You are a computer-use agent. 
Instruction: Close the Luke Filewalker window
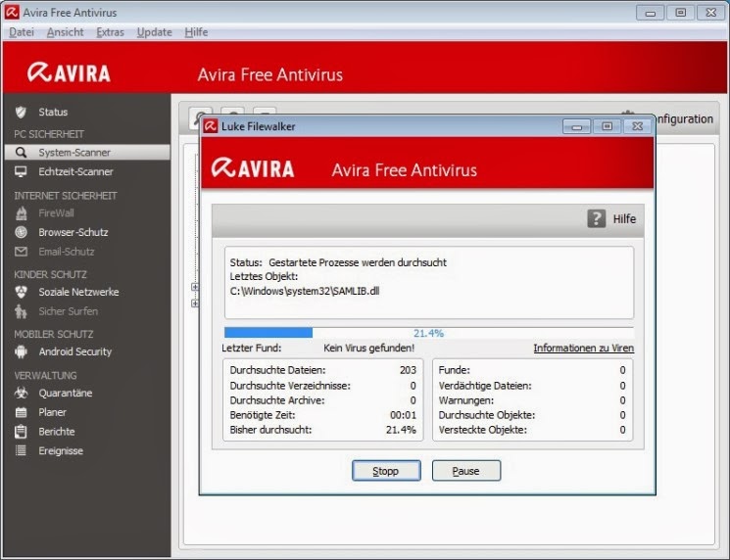coord(637,126)
